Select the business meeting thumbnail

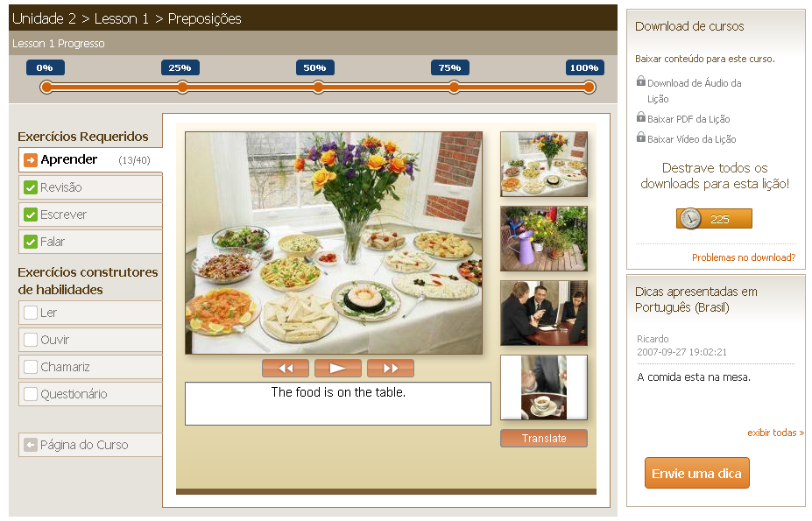tap(543, 313)
